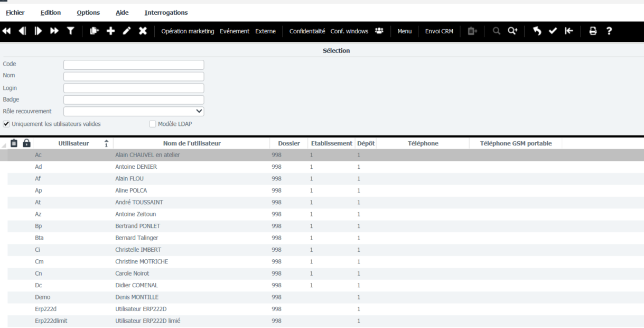Select Utilisateur ERP222D limié row
644x328 pixels.
[322, 321]
